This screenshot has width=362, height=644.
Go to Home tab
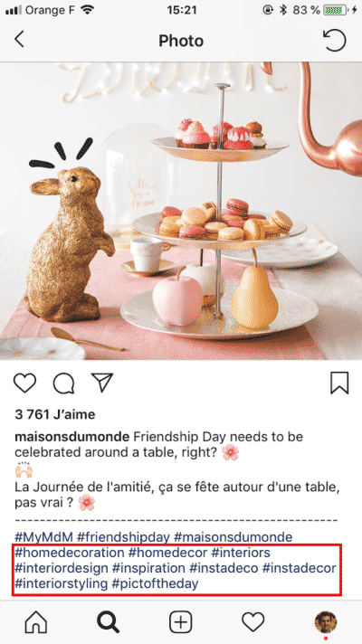[x=36, y=622]
